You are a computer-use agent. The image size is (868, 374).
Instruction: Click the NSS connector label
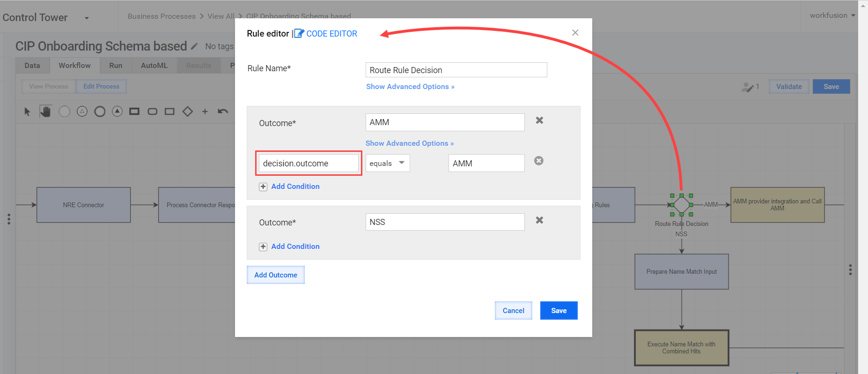[x=681, y=234]
